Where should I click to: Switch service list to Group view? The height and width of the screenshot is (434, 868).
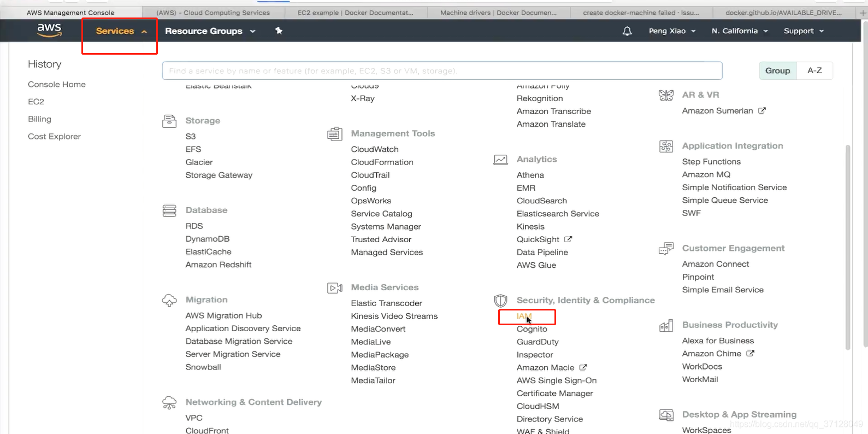777,71
